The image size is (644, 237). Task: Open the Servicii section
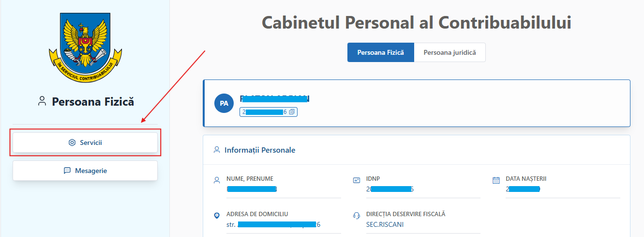pyautogui.click(x=85, y=142)
